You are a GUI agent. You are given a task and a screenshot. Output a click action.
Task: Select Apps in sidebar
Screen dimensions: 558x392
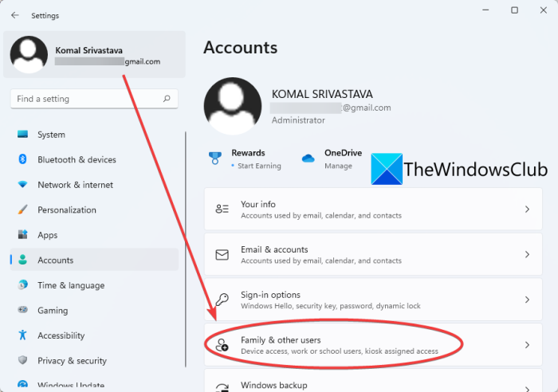94,235
